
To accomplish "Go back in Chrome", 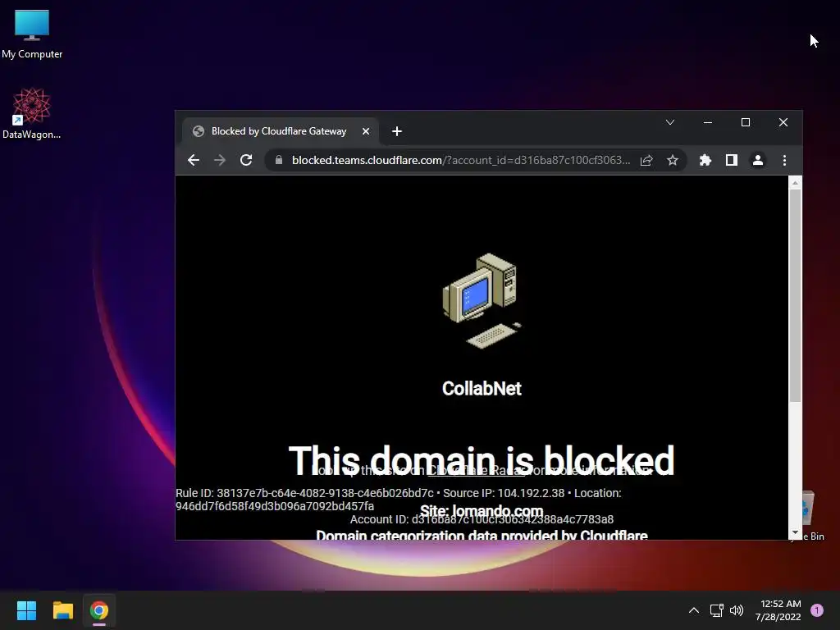I will [194, 160].
